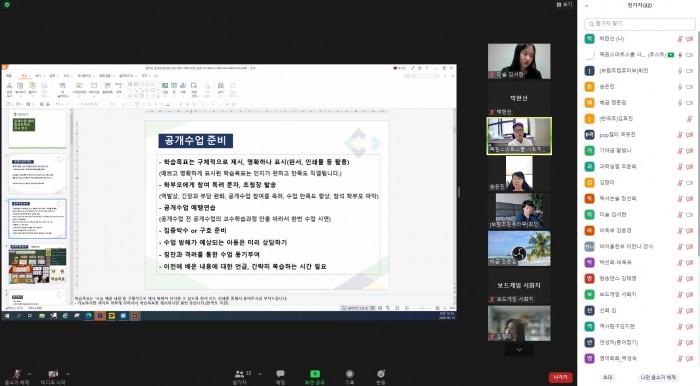Open video options arrow next to video
This screenshot has width=700, height=386.
click(67, 374)
